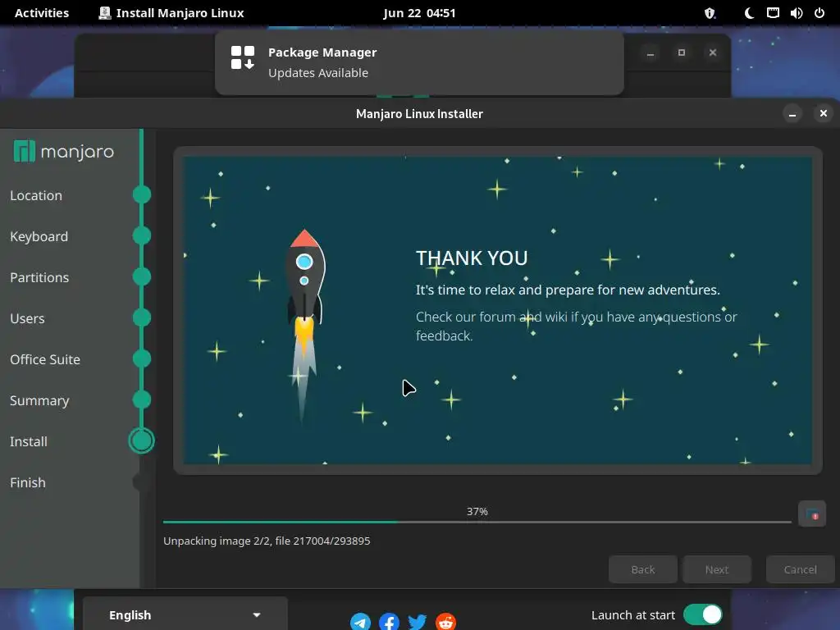
Task: Select the Install step in sidebar
Action: [x=29, y=441]
